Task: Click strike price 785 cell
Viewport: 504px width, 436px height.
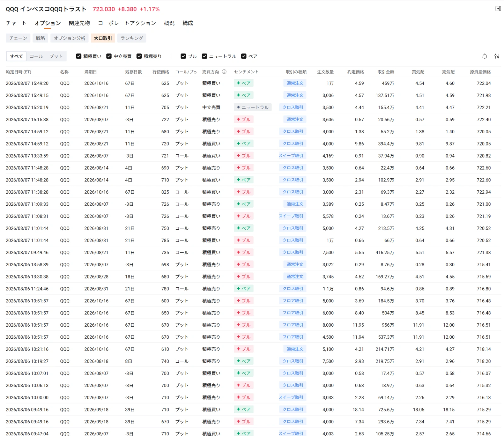Action: tap(165, 240)
